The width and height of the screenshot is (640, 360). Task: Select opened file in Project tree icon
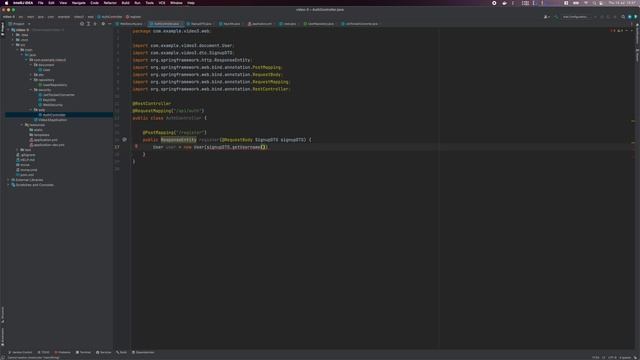82,24
